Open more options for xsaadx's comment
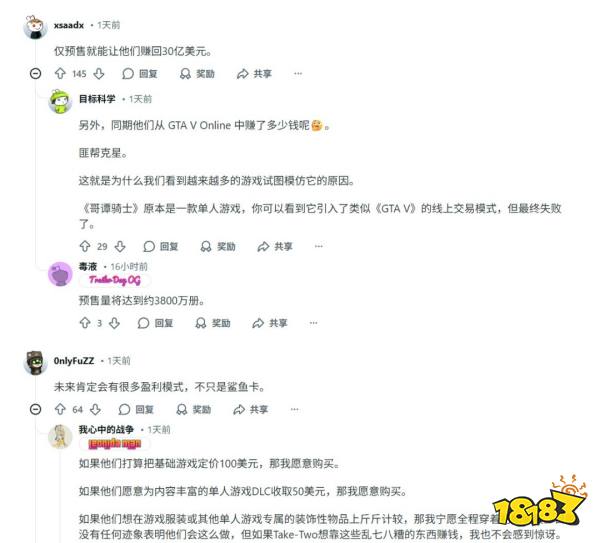The image size is (600, 543). click(298, 73)
